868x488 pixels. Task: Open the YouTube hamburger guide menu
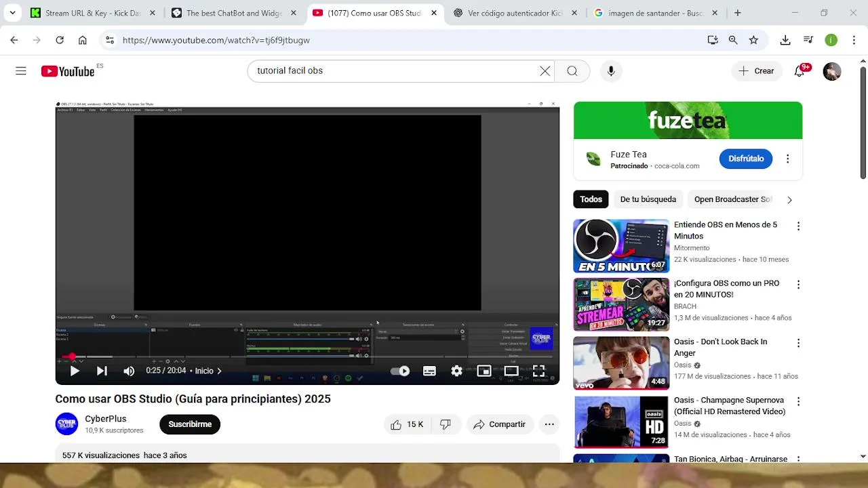point(21,71)
